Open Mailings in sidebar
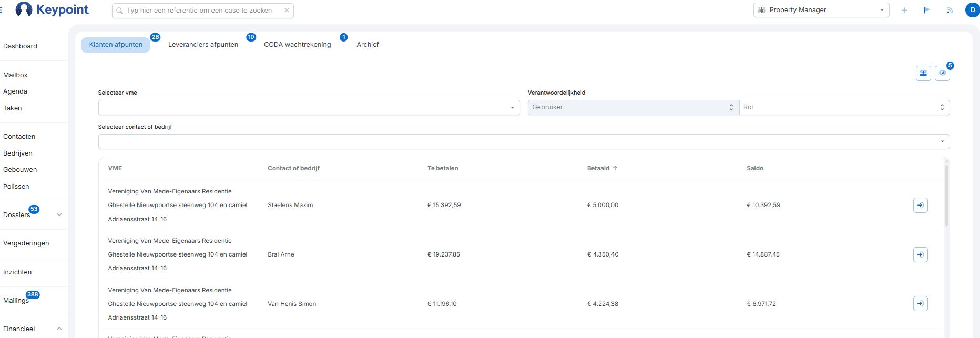 (16, 301)
